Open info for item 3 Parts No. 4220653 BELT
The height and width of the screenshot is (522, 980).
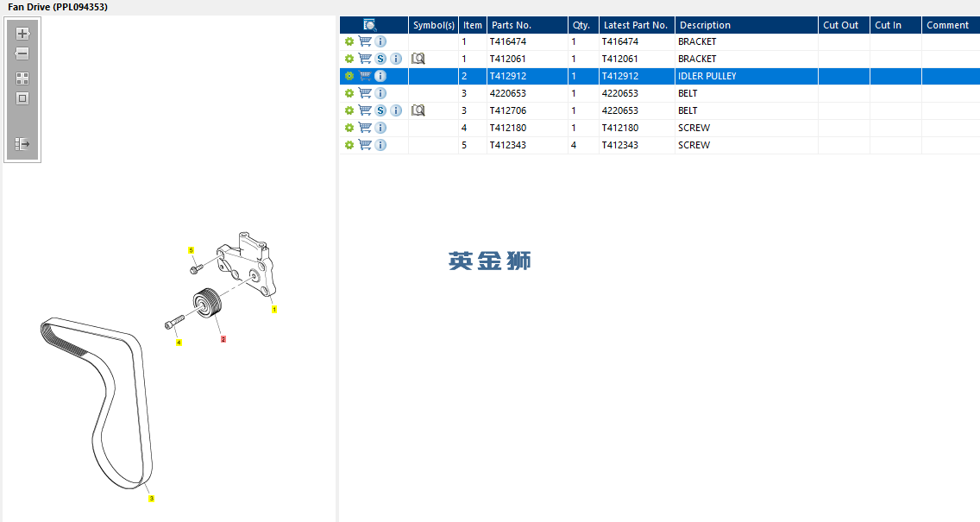[x=380, y=93]
